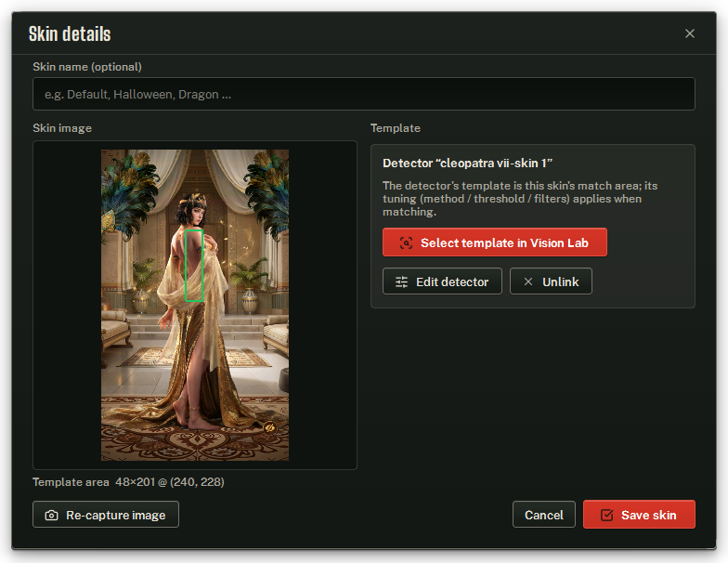Click the hidden-eye badge on skin image
This screenshot has height=563, width=728.
click(269, 427)
